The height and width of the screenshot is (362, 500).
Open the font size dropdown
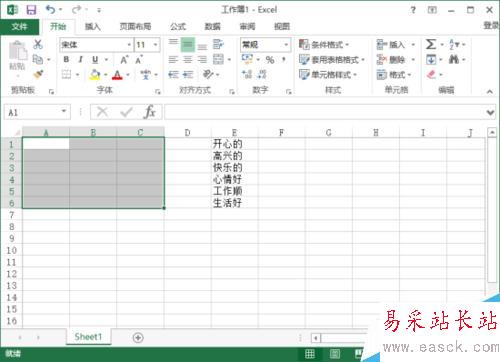tap(155, 45)
